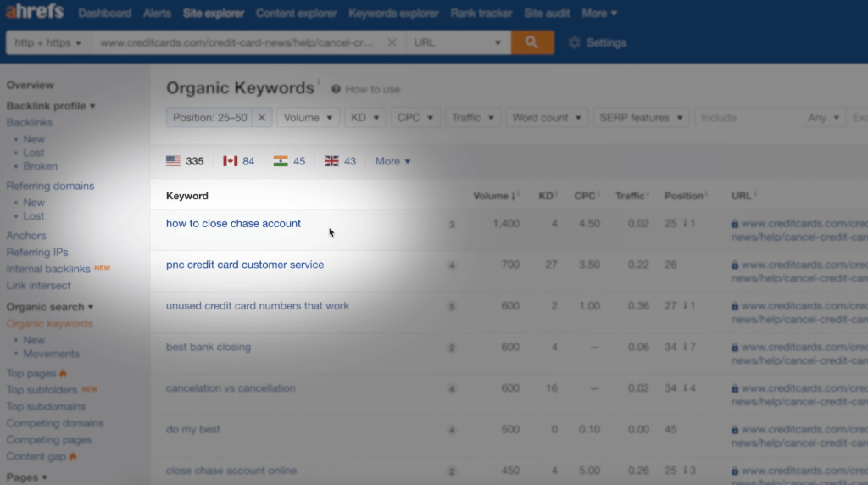Open keyword how to close chase account

[234, 223]
